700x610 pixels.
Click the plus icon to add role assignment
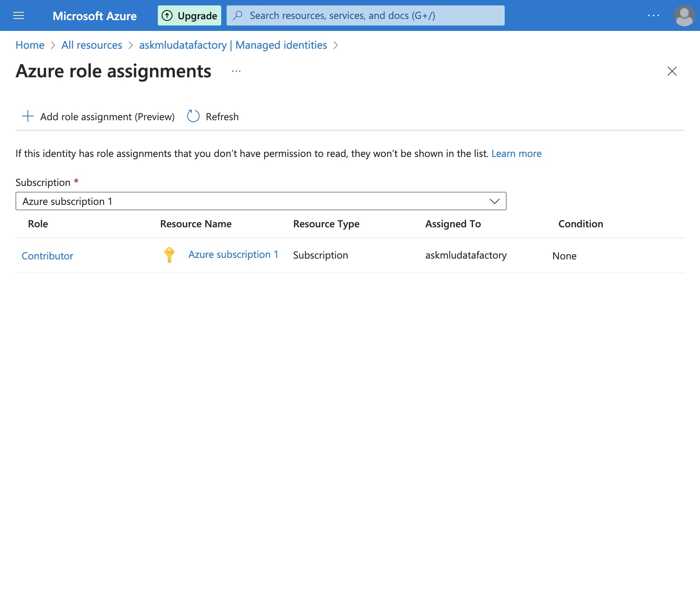(27, 116)
